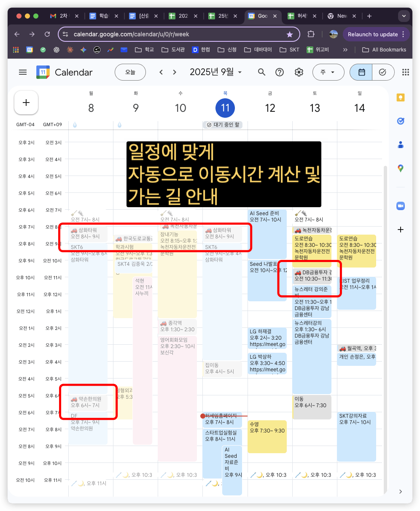
Task: Open blue mail bookmark icon
Action: [124, 49]
